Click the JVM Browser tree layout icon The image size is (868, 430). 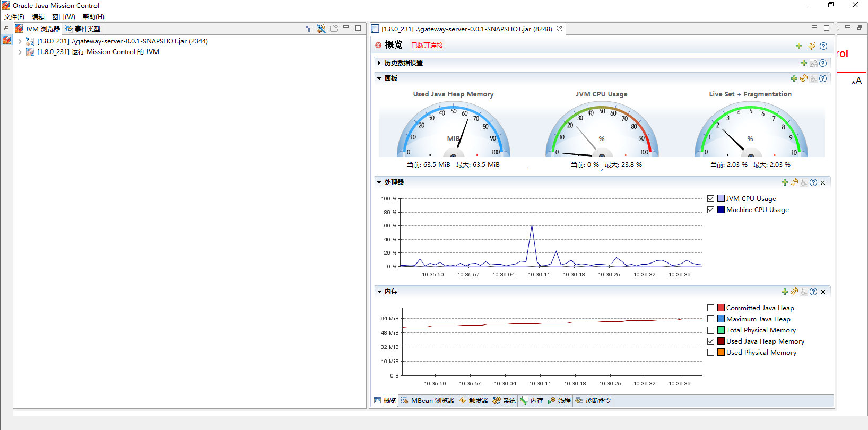(309, 29)
